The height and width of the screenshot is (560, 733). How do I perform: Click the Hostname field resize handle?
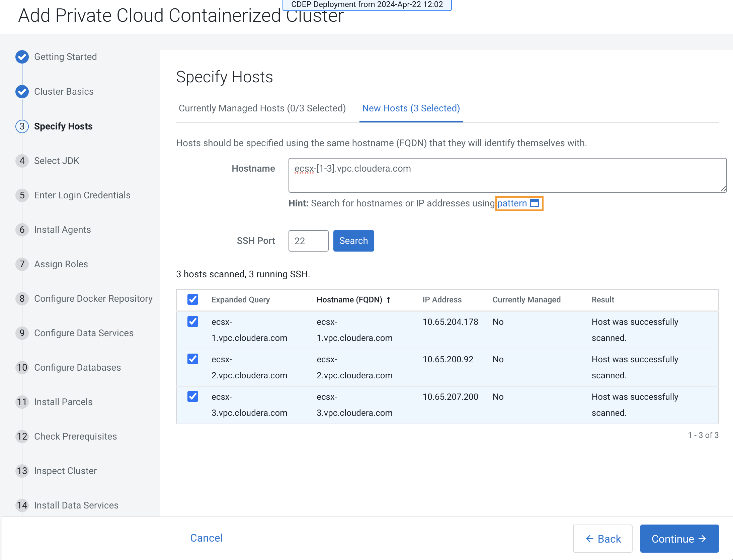[x=723, y=189]
